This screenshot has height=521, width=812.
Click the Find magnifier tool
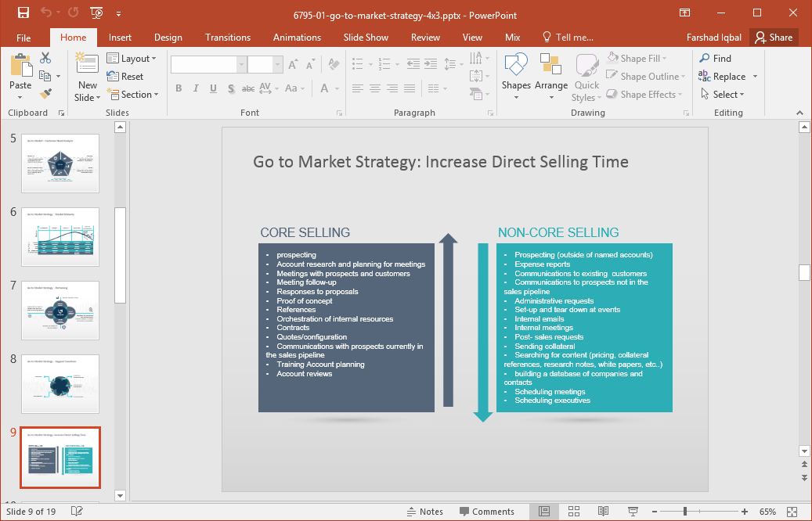pyautogui.click(x=715, y=59)
